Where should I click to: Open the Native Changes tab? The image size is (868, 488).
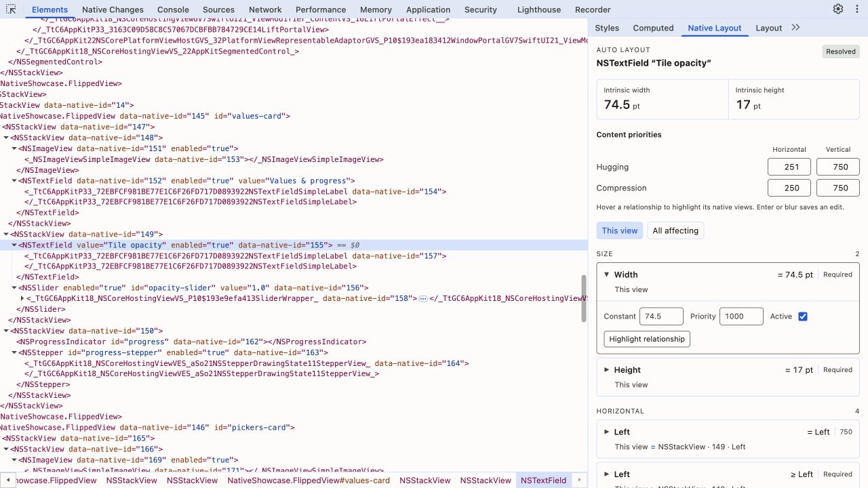tap(113, 9)
